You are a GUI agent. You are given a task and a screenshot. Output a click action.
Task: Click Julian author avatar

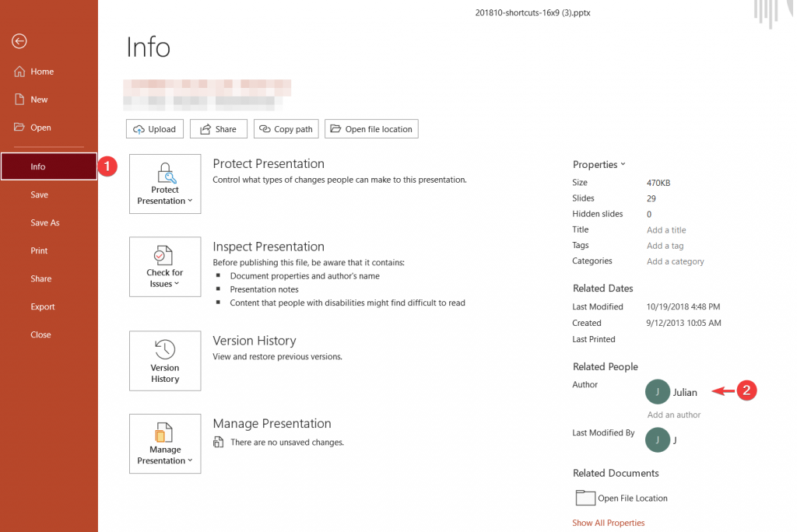point(658,392)
